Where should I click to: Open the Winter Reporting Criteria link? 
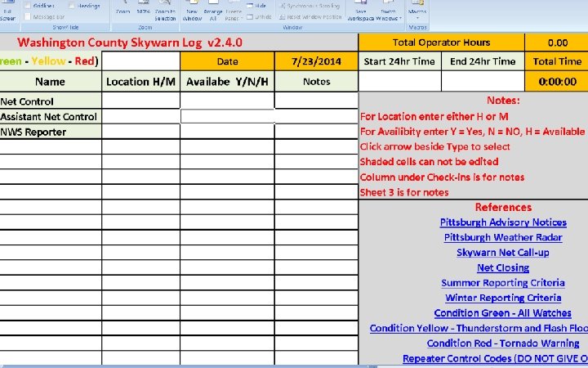point(503,298)
